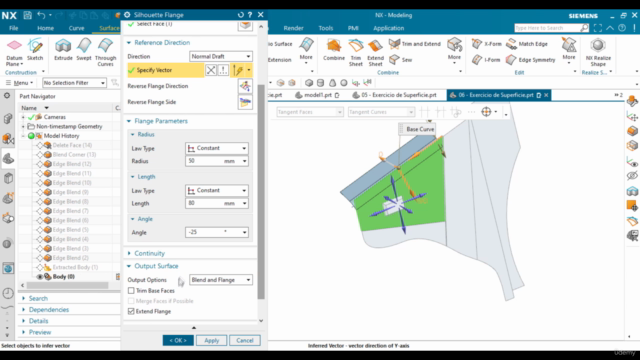Click Specify Vector selection step
The height and width of the screenshot is (360, 640).
click(165, 70)
